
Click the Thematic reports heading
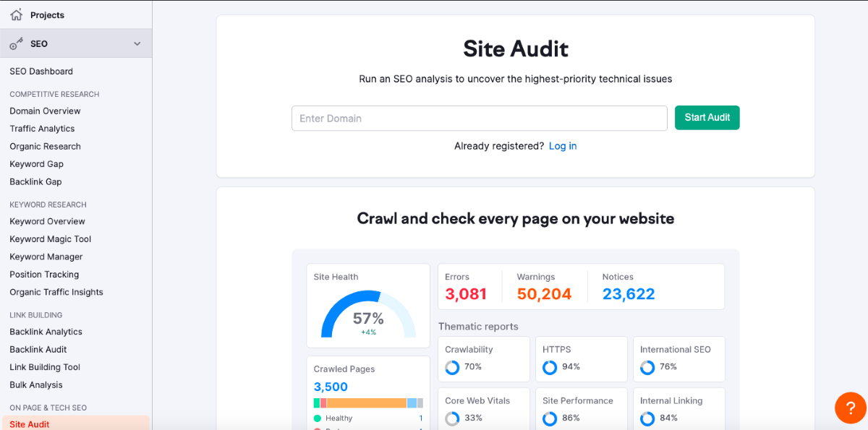point(478,327)
